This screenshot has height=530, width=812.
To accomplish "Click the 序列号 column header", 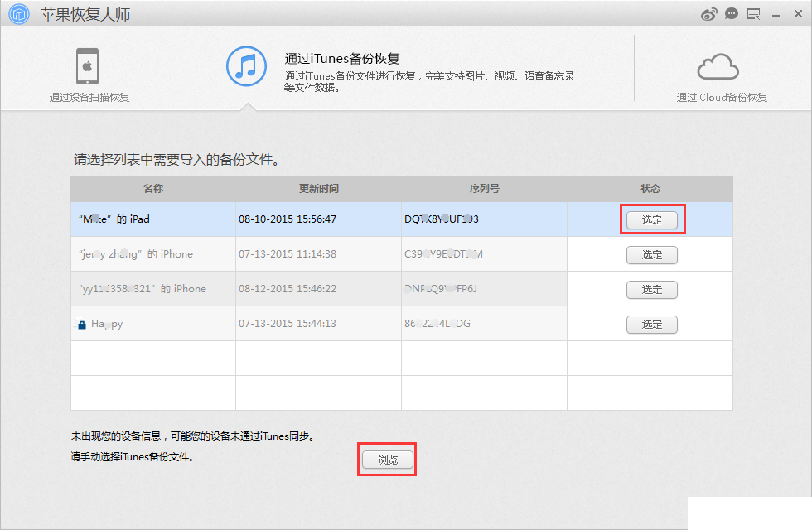I will [484, 189].
